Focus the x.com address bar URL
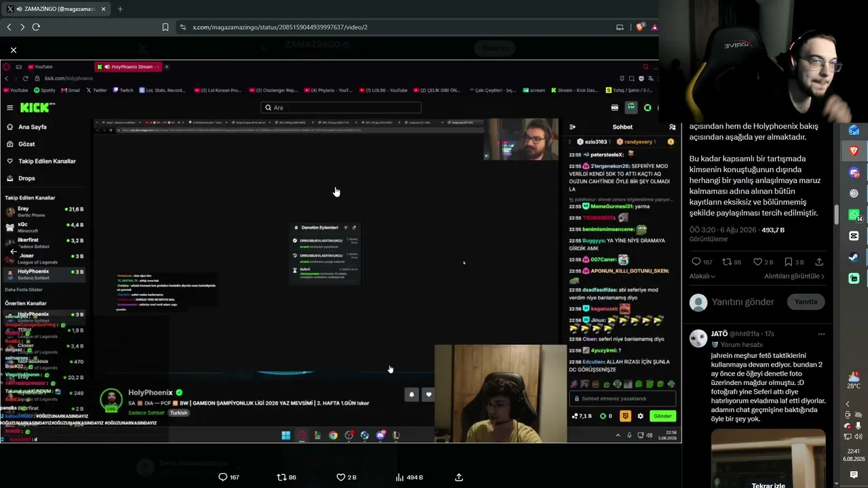Viewport: 868px width, 488px height. point(280,27)
